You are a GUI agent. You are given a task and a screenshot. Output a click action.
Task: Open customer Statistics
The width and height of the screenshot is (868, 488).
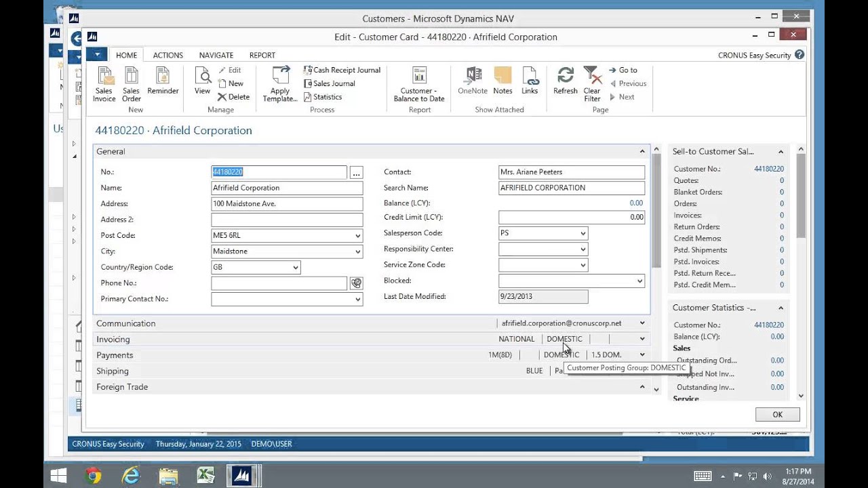(x=322, y=97)
